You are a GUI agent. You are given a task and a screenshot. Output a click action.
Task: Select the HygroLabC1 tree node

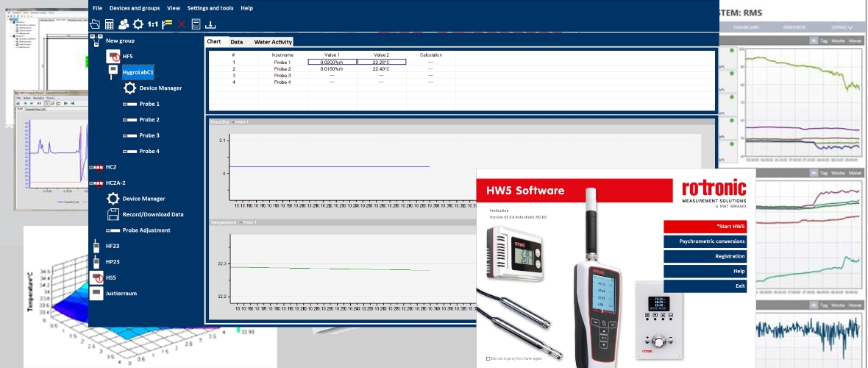(x=138, y=72)
